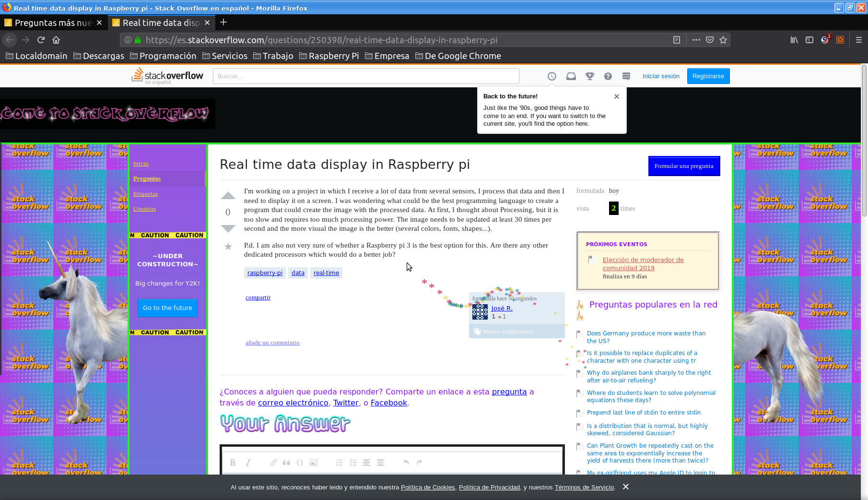Insert hyperlink in answer editor
The image size is (868, 500).
coord(273,463)
